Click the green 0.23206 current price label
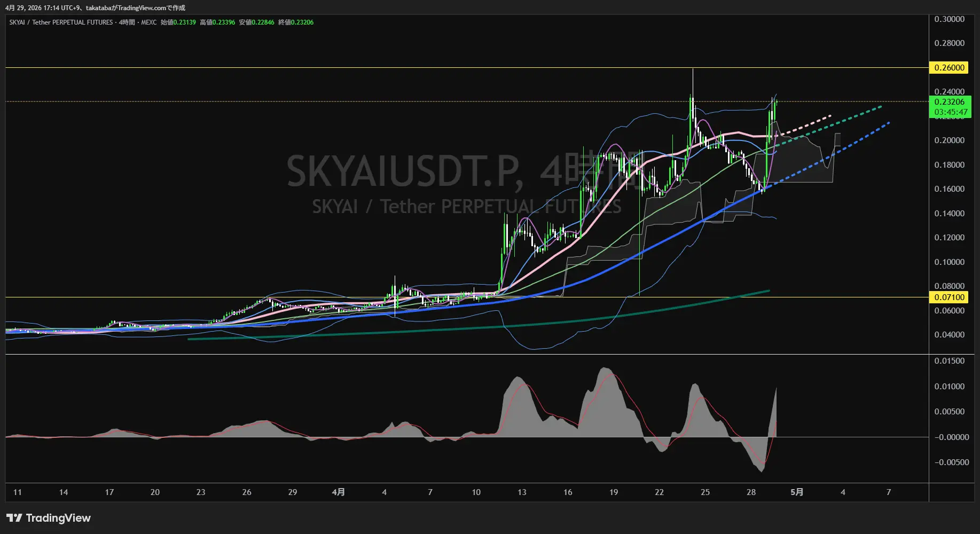980x534 pixels. [x=949, y=102]
